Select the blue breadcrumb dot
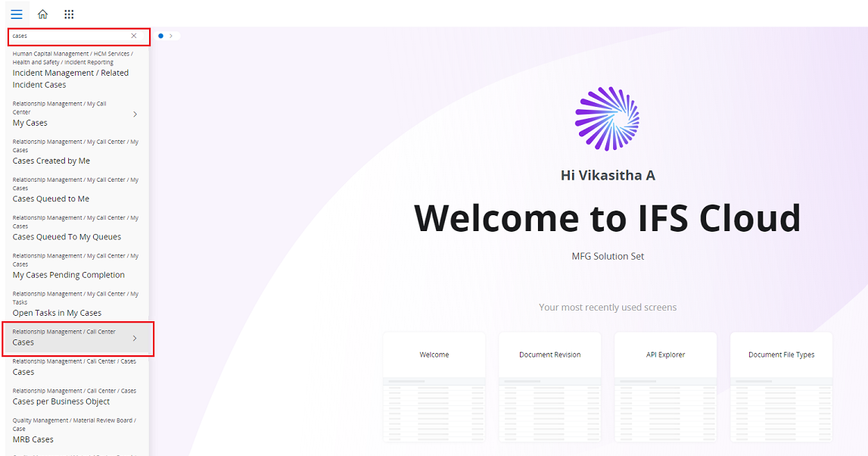868x456 pixels. click(161, 36)
